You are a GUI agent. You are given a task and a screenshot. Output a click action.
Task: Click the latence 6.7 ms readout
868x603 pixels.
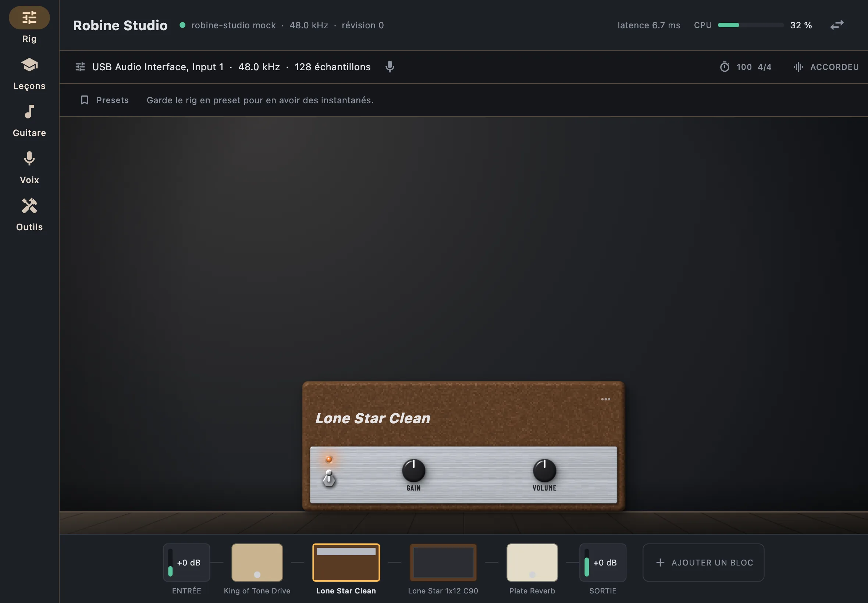point(649,25)
